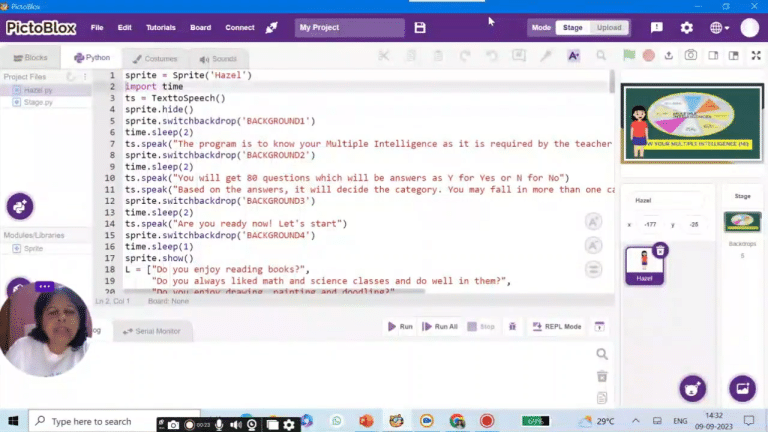Open the Edit menu
This screenshot has width=768, height=432.
[x=124, y=27]
